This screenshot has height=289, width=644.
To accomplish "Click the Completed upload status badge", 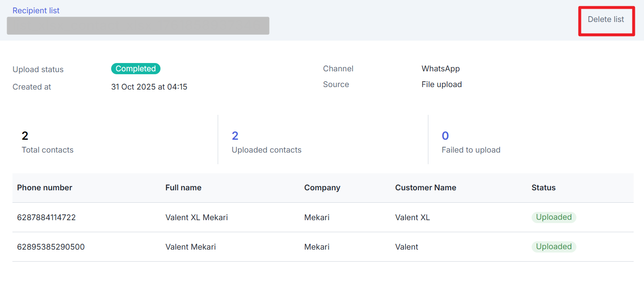I will [136, 69].
